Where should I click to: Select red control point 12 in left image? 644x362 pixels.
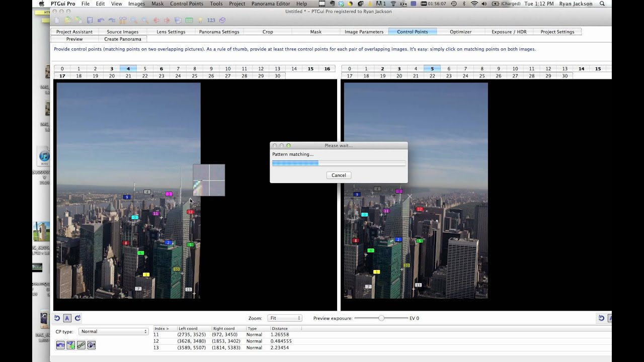[190, 212]
